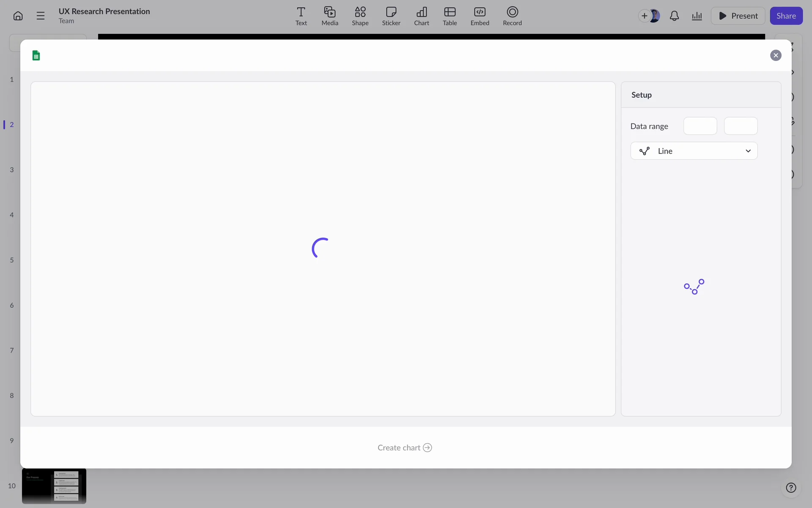Open the Embed tool
Screen dimensions: 812x508
480,16
